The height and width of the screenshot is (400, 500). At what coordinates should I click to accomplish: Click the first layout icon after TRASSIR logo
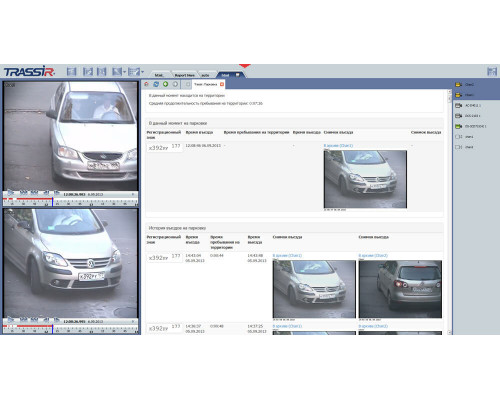tap(71, 71)
